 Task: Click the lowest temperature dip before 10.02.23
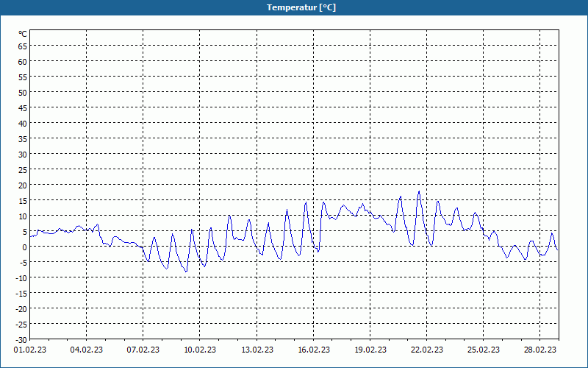186,272
